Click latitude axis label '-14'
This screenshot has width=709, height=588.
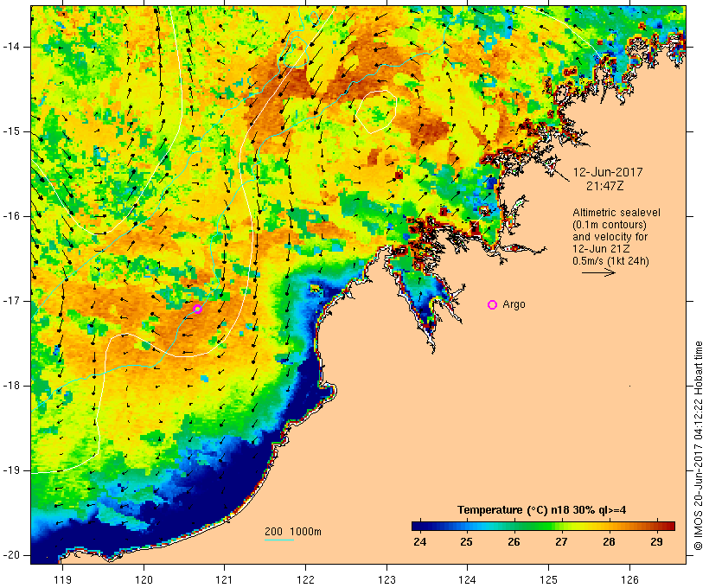10,47
